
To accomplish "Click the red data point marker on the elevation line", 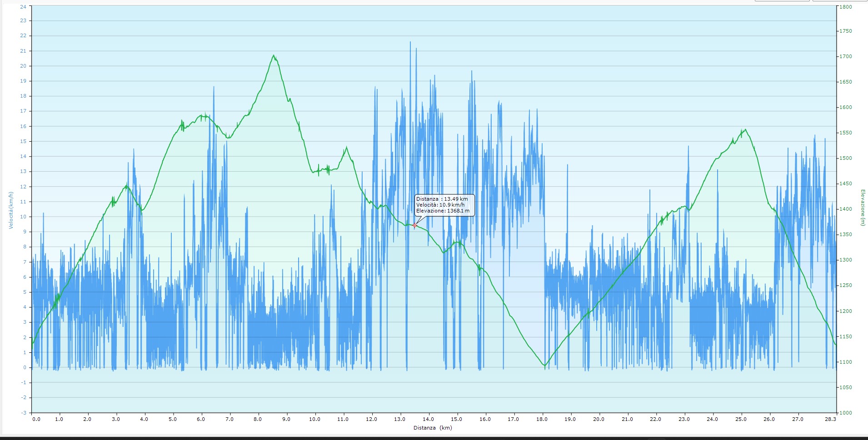I will (x=414, y=225).
